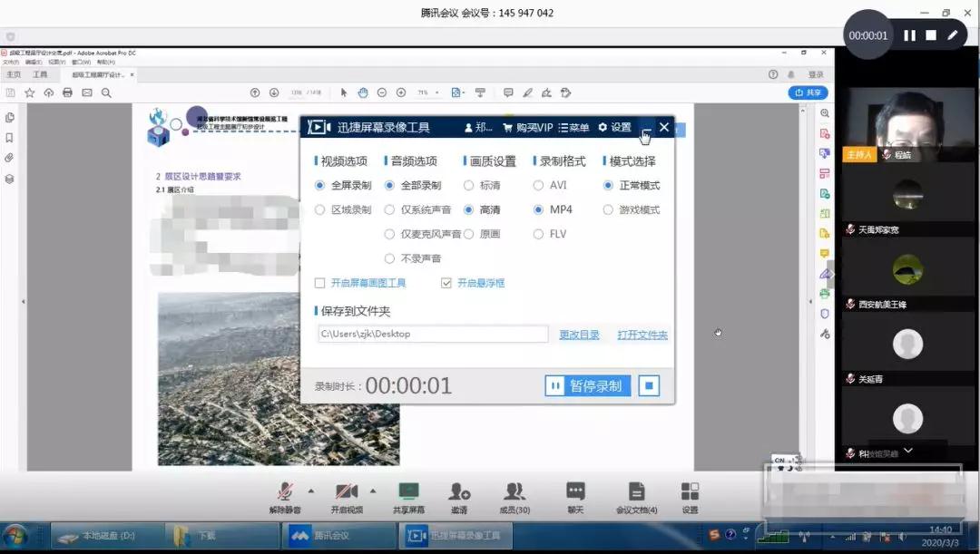Click the stop recording square button in recorder

tap(649, 386)
